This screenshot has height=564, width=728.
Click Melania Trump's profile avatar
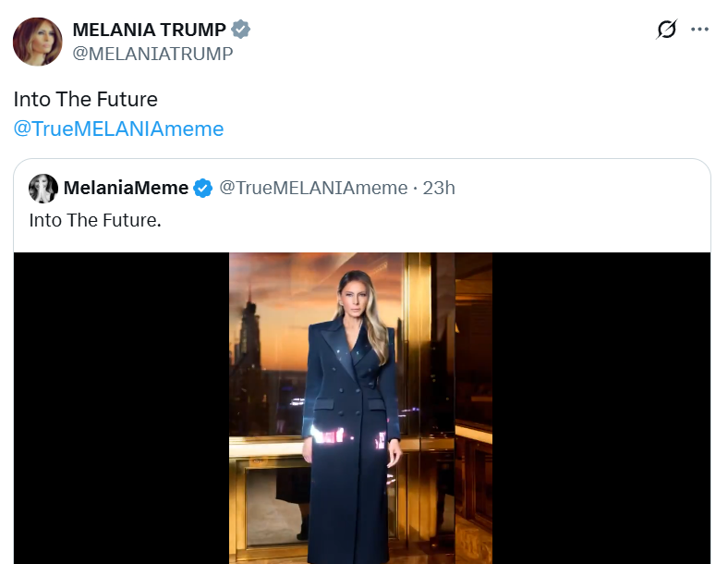[37, 42]
